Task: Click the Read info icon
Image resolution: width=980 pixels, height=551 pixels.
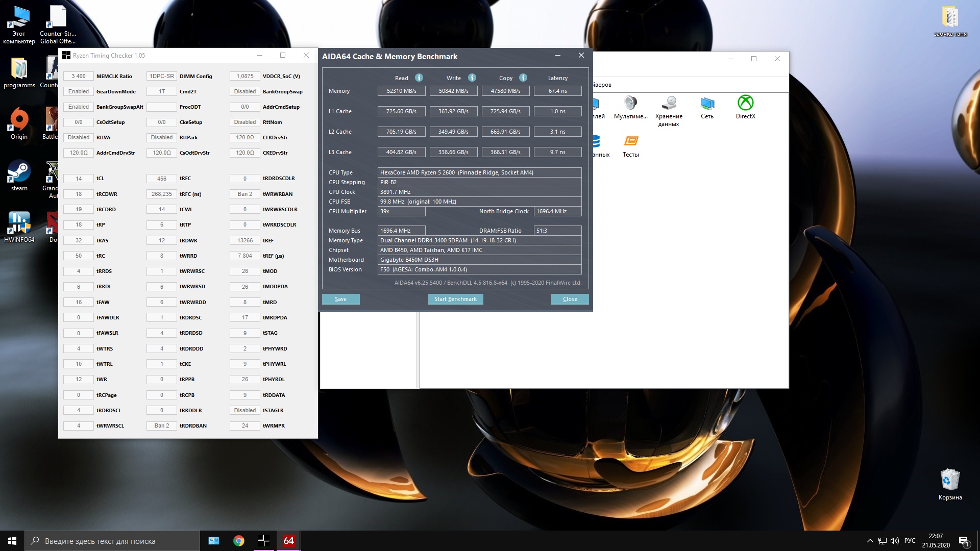Action: [419, 78]
